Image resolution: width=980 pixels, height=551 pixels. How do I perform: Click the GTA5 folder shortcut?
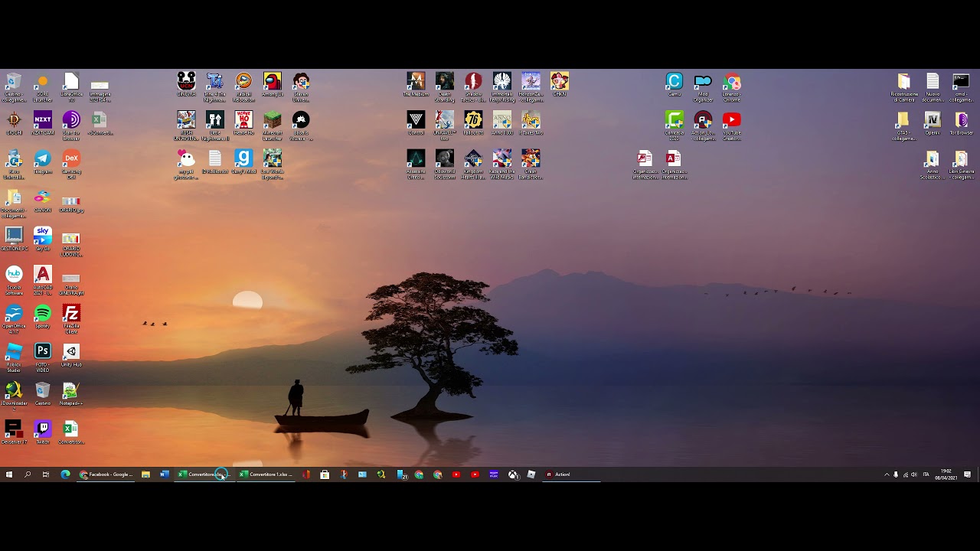coord(904,126)
